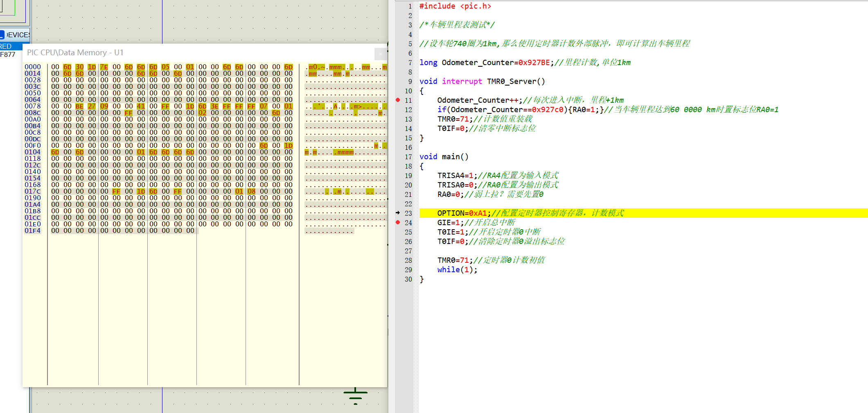
Task: Toggle the breakpoint on line 24
Action: (398, 222)
